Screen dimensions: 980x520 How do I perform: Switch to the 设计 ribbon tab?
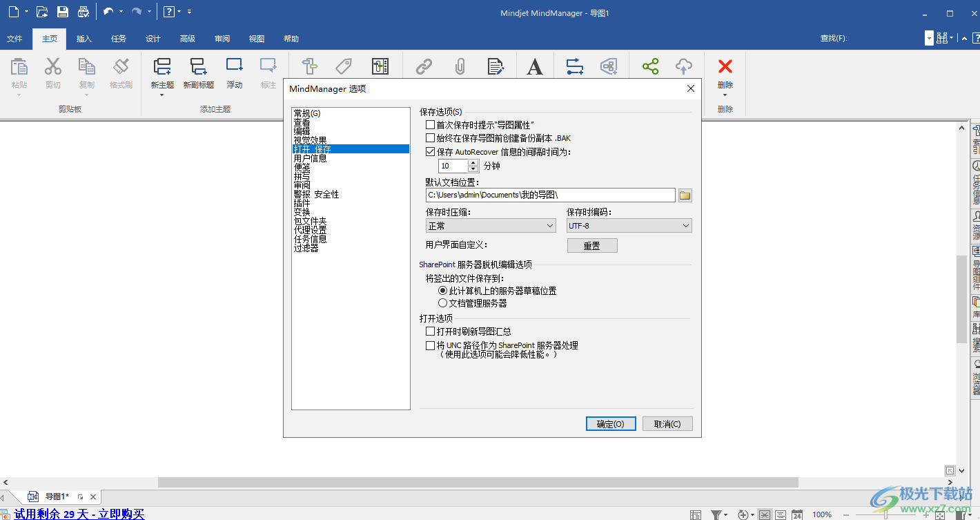click(153, 39)
